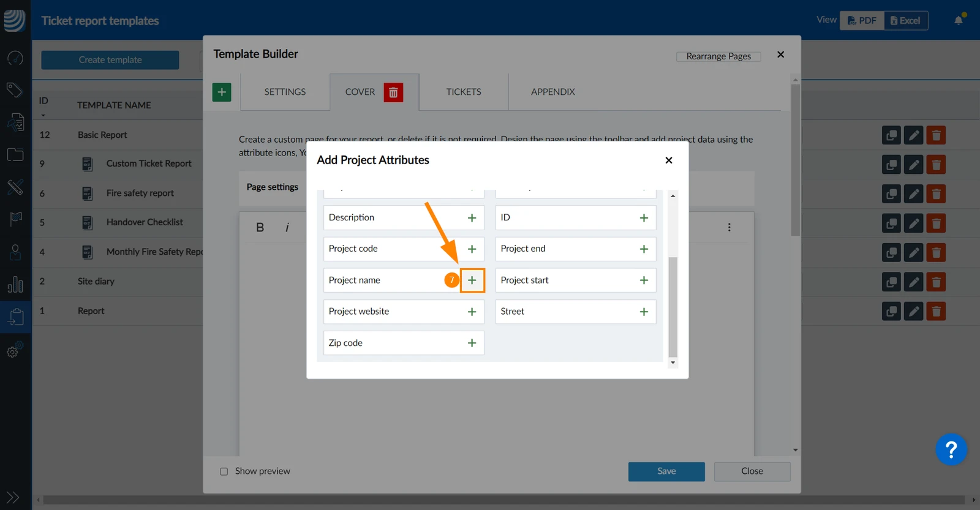Image resolution: width=980 pixels, height=510 pixels.
Task: Click the green add page button
Action: pyautogui.click(x=222, y=92)
